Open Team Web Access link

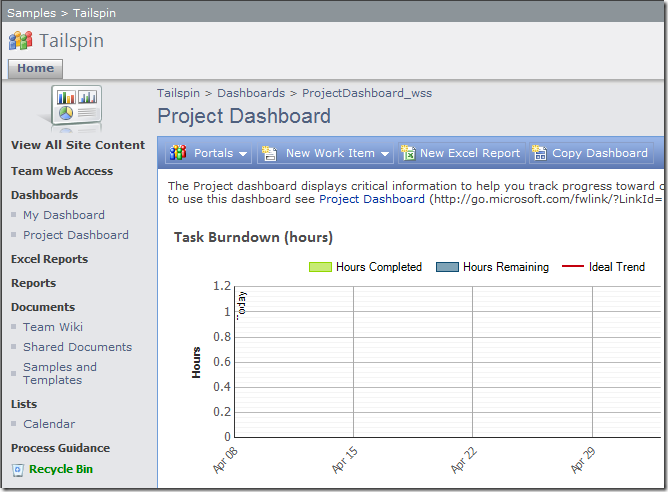(x=62, y=171)
